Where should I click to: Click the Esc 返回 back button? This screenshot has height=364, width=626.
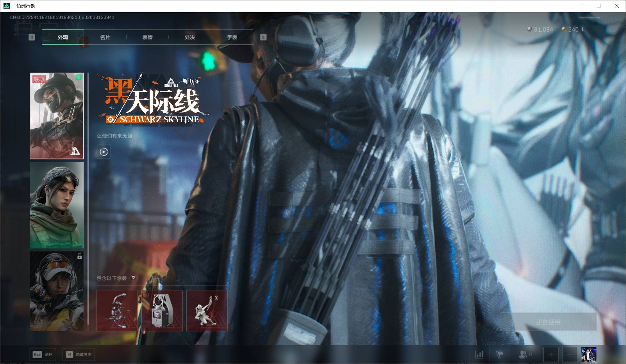click(x=43, y=355)
